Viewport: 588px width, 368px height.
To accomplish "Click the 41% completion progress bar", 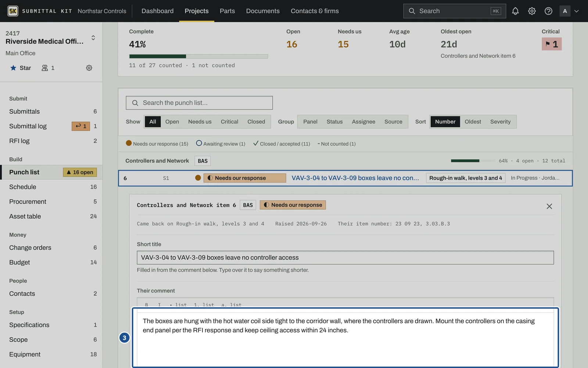I will (x=198, y=56).
